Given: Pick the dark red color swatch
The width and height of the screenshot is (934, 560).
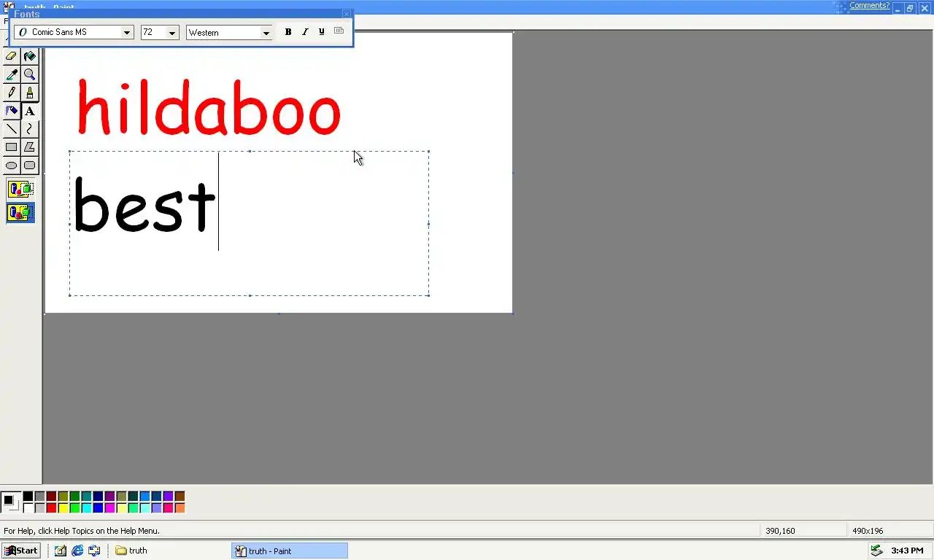Looking at the screenshot, I should point(51,496).
